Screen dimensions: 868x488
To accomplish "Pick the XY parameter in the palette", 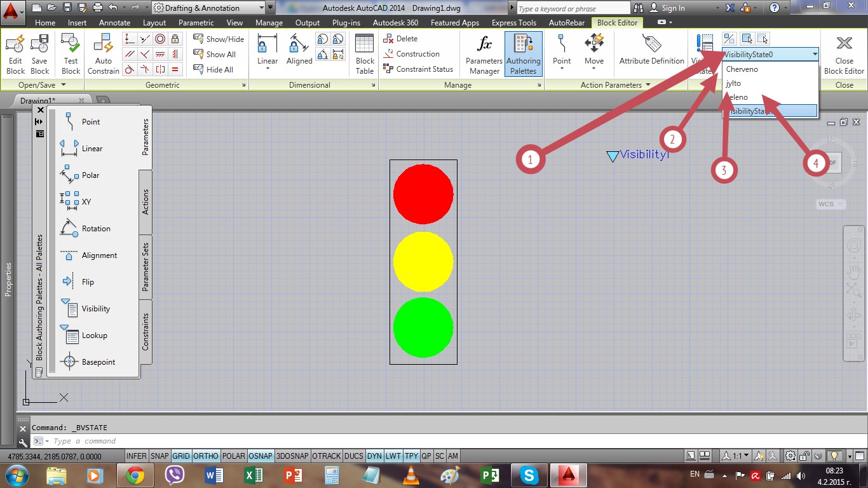I will 76,201.
